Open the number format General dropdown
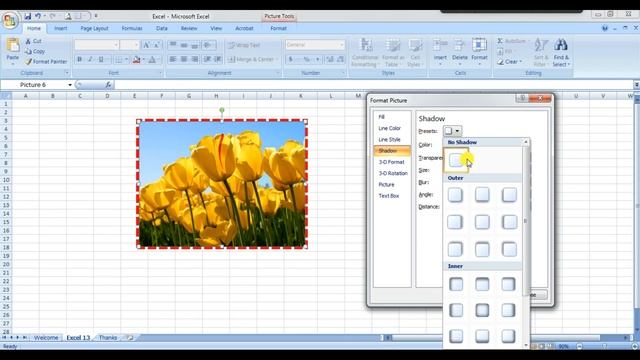This screenshot has width=640, height=360. tap(315, 45)
